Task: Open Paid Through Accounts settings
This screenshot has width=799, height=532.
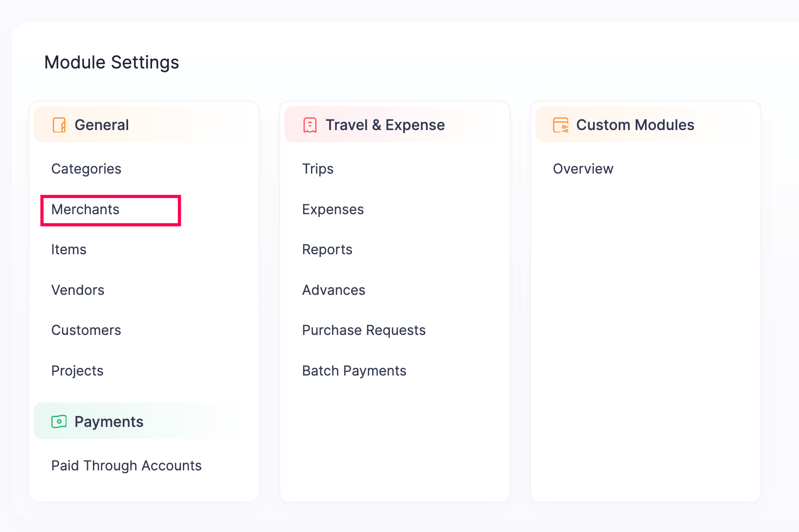Action: 126,466
